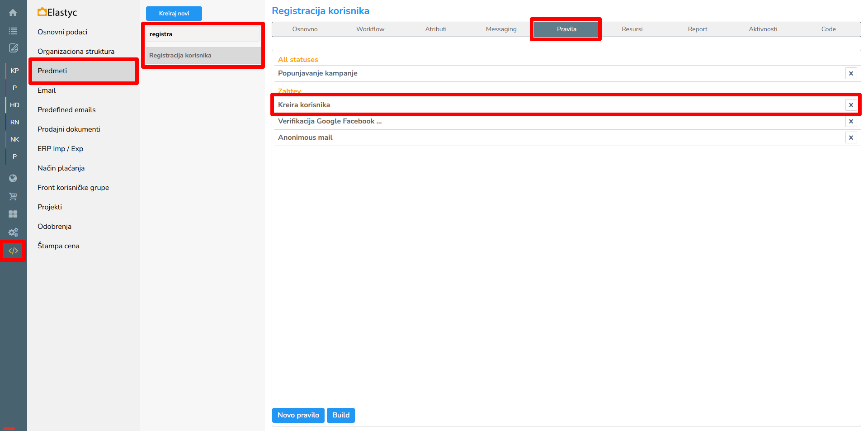
Task: Remove the Popunjavanje kampanje rule
Action: (x=851, y=73)
